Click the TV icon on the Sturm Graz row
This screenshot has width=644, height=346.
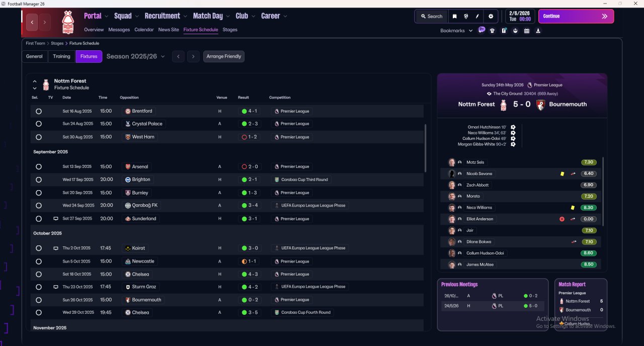click(x=56, y=287)
